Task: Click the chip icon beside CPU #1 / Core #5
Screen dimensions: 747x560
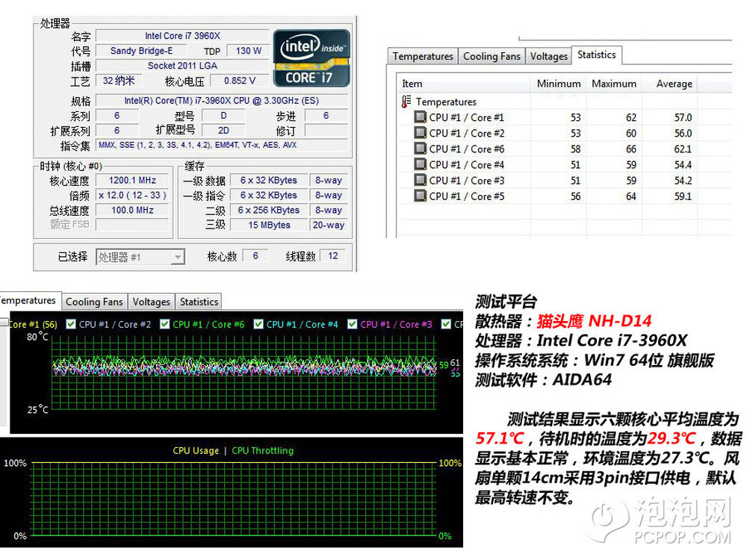Action: pyautogui.click(x=420, y=195)
